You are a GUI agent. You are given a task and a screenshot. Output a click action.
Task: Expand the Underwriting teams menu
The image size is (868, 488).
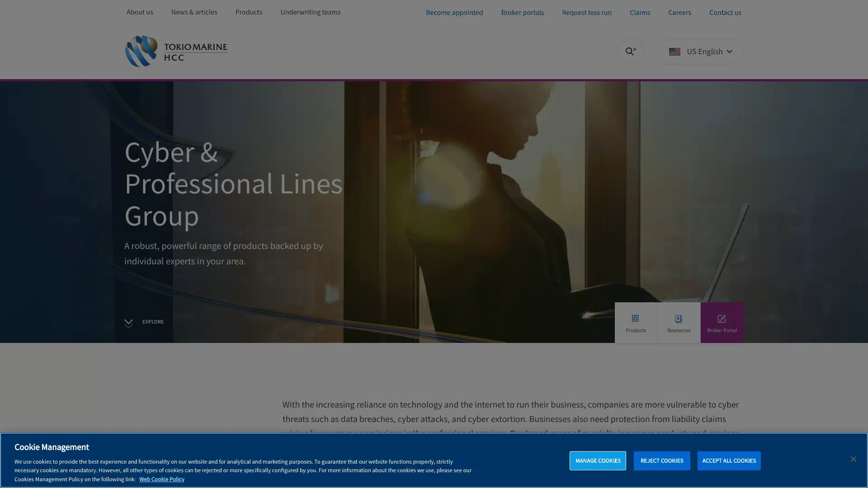(x=310, y=12)
